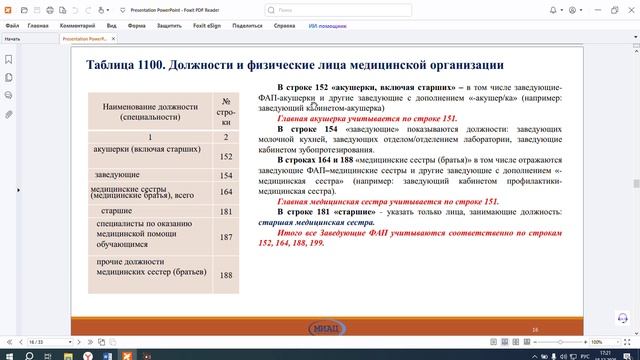Expand the arrow next to account icon
Viewport: 640px width, 360px height.
point(581,10)
